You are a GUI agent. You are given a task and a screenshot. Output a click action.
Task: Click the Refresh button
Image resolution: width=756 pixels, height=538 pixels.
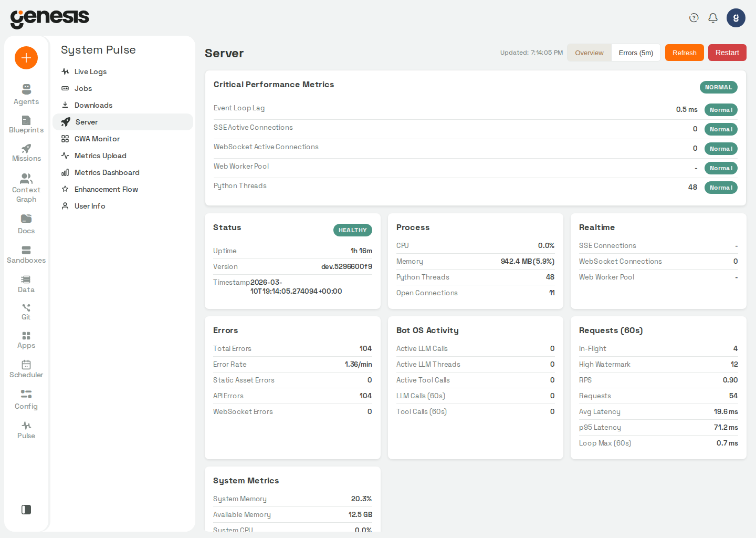[685, 53]
